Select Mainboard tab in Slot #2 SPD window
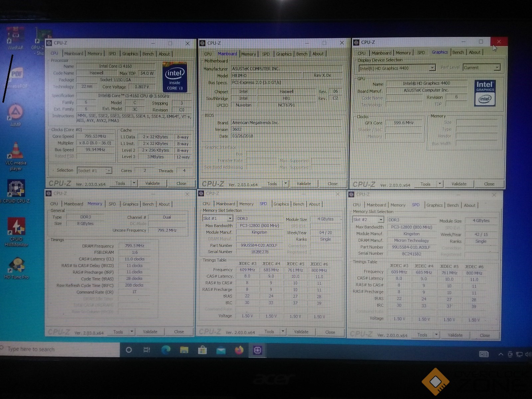532x399 pixels. pyautogui.click(x=376, y=205)
